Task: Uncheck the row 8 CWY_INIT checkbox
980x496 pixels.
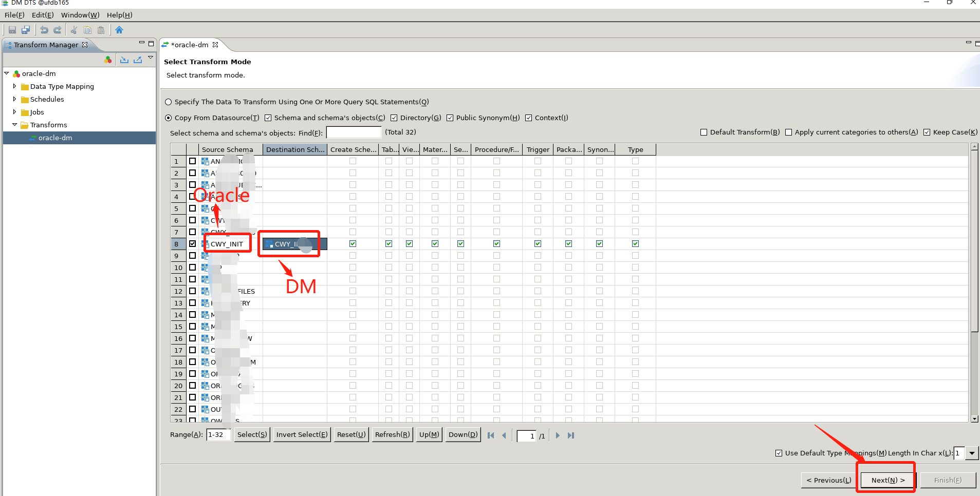Action: point(192,244)
